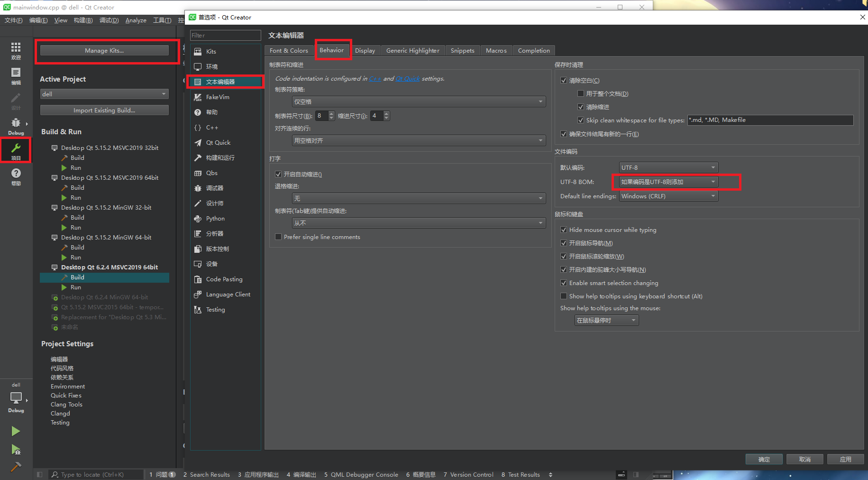Click the Build hammer icon
Screen dimensions: 868x480
point(16,467)
